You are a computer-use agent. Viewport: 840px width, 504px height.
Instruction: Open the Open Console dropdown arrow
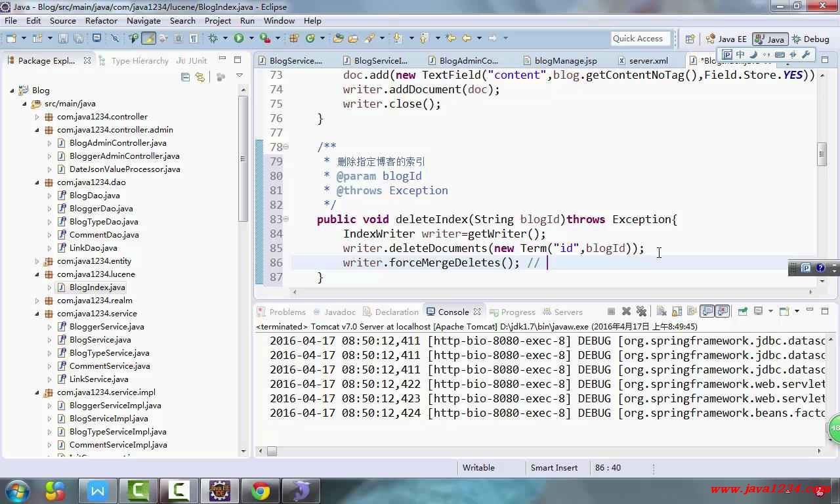(x=797, y=311)
